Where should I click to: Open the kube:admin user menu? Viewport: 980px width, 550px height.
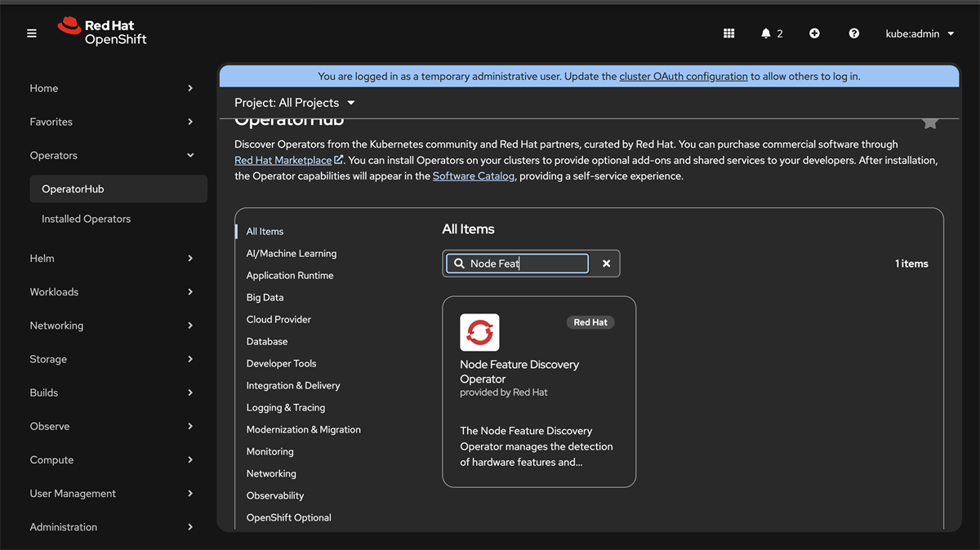[x=920, y=33]
